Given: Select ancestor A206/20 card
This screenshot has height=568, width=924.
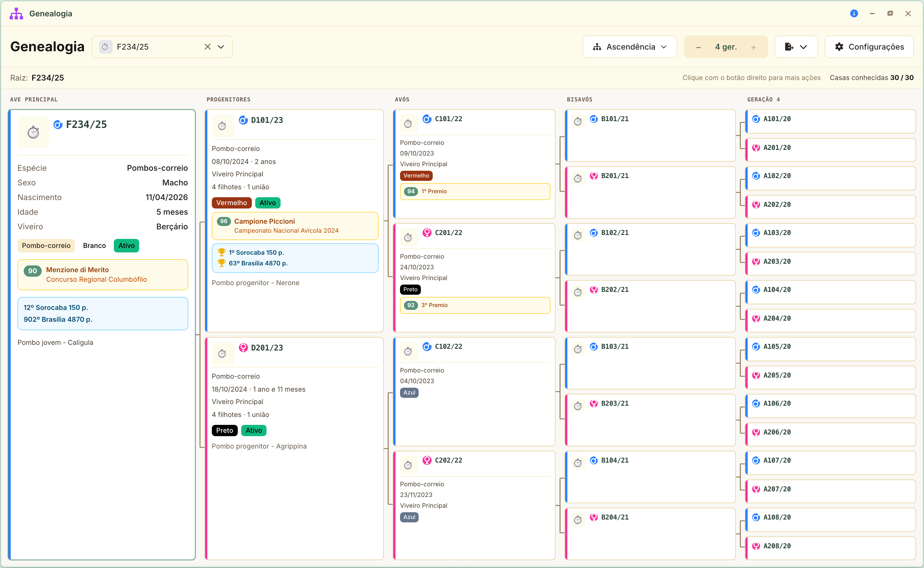Looking at the screenshot, I should 830,435.
